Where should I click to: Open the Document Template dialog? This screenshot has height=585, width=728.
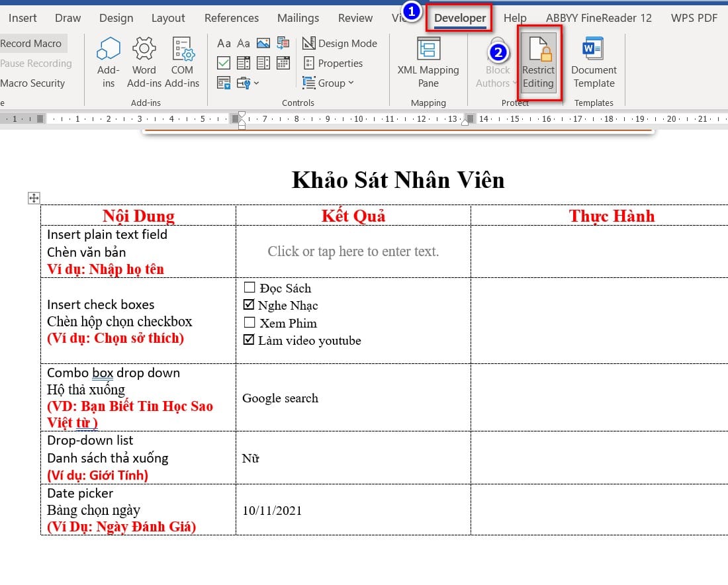[x=594, y=62]
